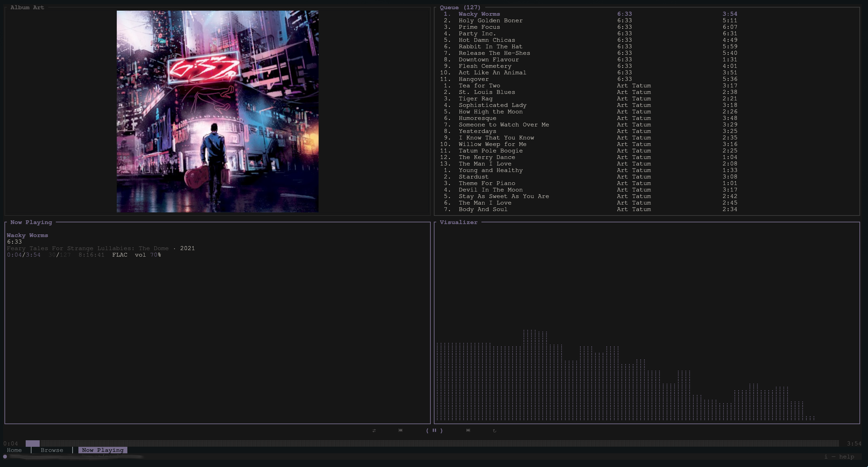Click the album cover artwork
868x467 pixels.
tap(217, 111)
